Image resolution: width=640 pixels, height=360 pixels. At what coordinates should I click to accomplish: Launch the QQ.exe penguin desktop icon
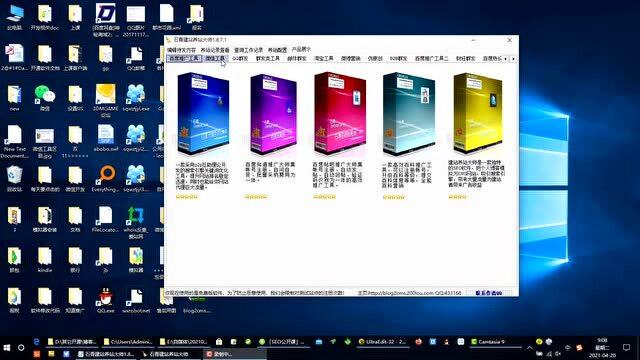(x=105, y=300)
